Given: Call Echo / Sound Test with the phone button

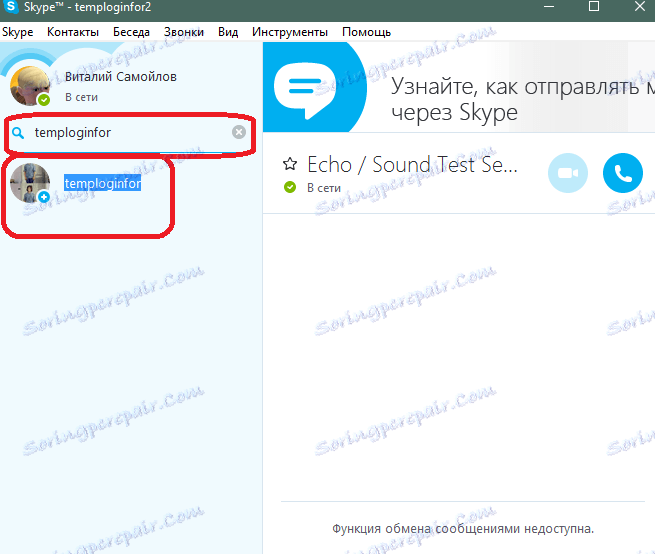Looking at the screenshot, I should 623,173.
